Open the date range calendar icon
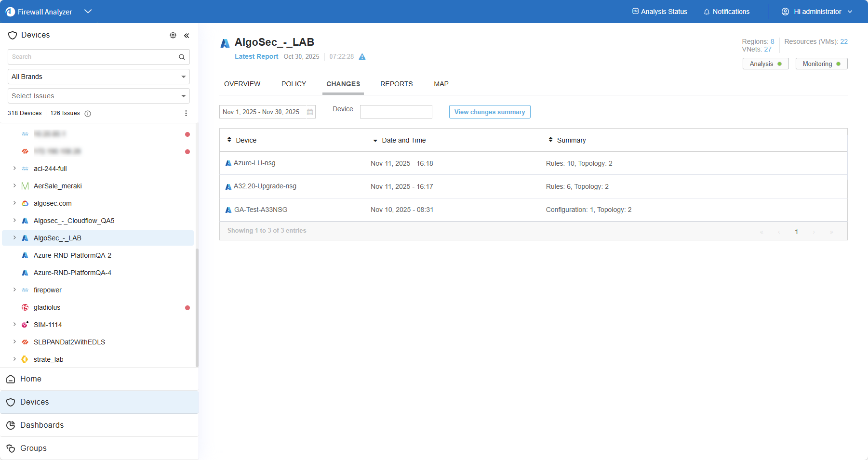 (310, 112)
